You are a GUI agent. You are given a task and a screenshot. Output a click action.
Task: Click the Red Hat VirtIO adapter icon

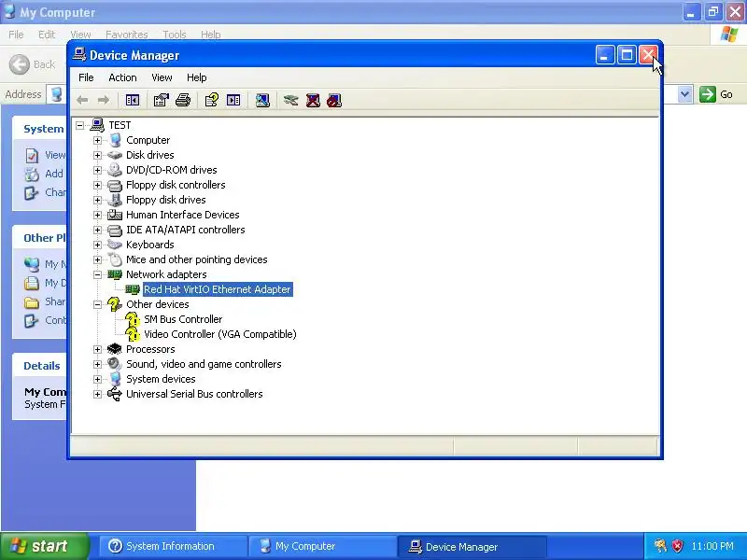133,289
